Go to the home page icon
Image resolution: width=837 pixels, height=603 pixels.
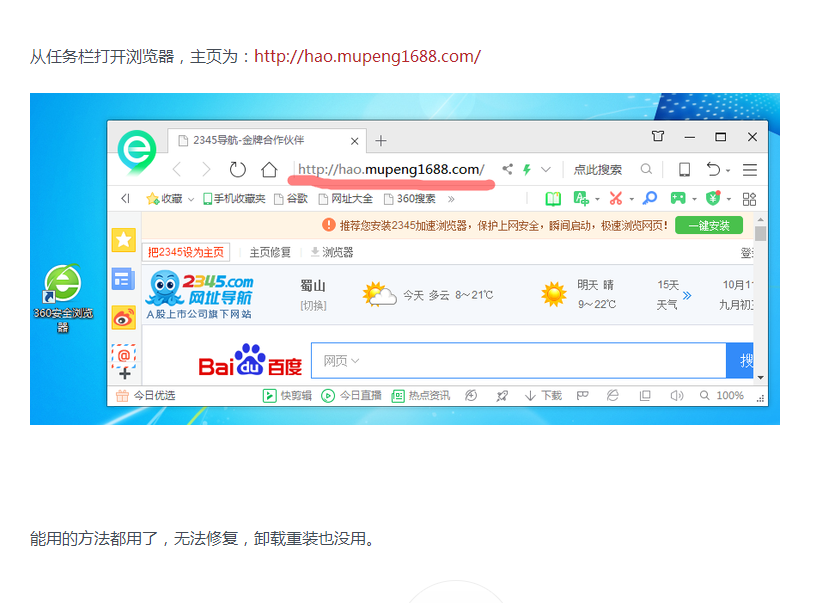coord(269,170)
